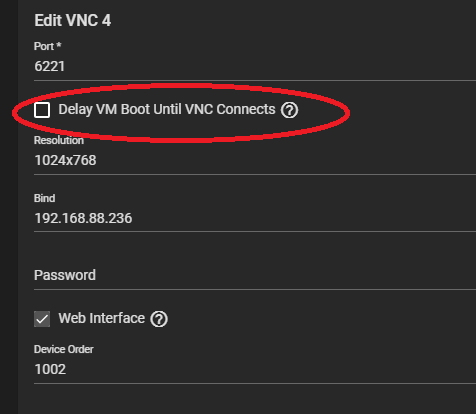Click the 'Edit VNC 4' heading
This screenshot has height=414, width=476.
pyautogui.click(x=73, y=21)
